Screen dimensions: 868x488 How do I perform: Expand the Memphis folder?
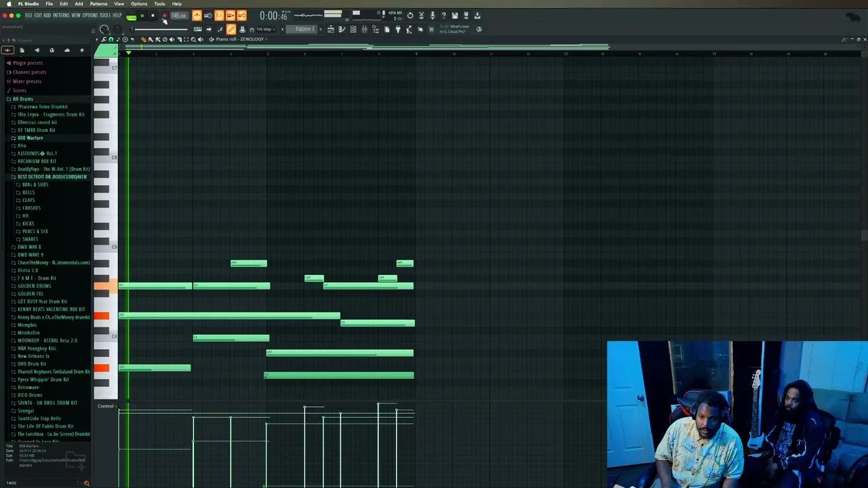[26, 325]
